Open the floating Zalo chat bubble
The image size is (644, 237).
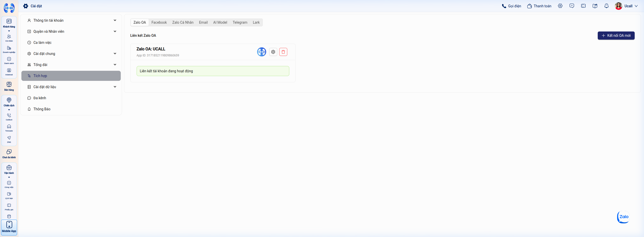[x=624, y=217]
